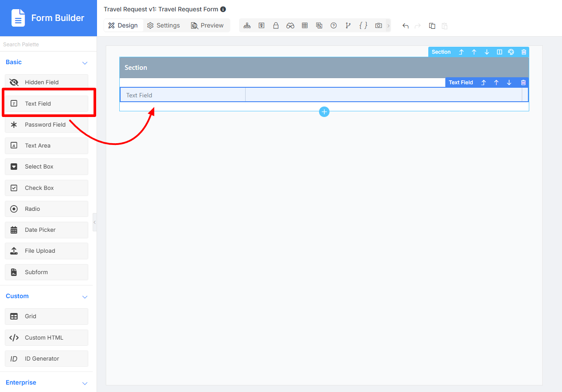
Task: Select parent of the Text Field element
Action: click(x=483, y=83)
